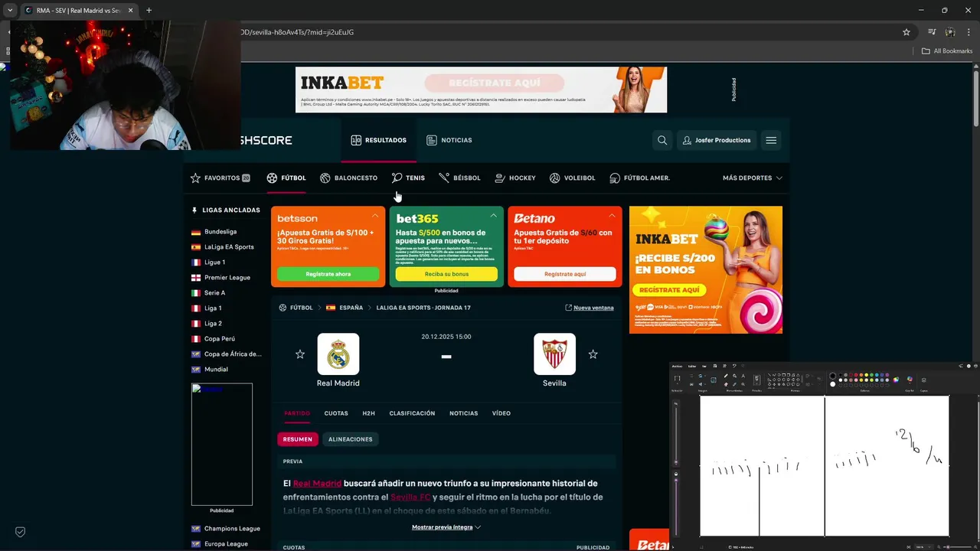Select the Magnifier tool in Paint
Viewport: 980px width, 551px height.
[743, 384]
